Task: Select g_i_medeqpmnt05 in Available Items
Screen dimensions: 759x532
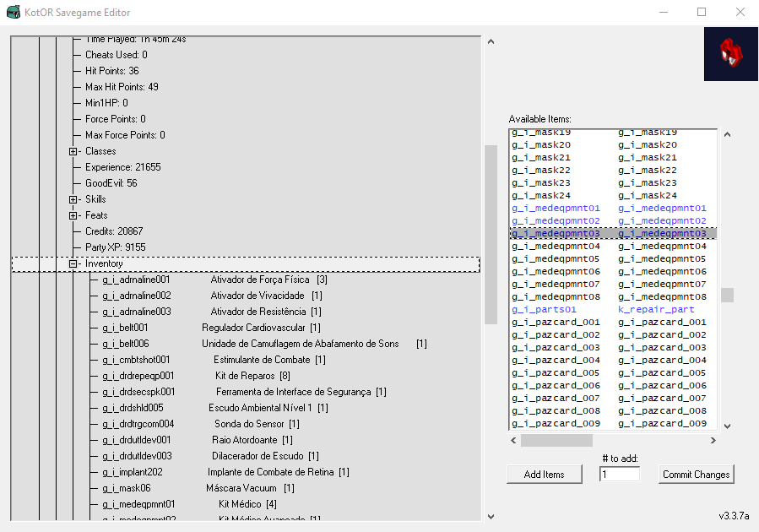Action: pos(613,258)
